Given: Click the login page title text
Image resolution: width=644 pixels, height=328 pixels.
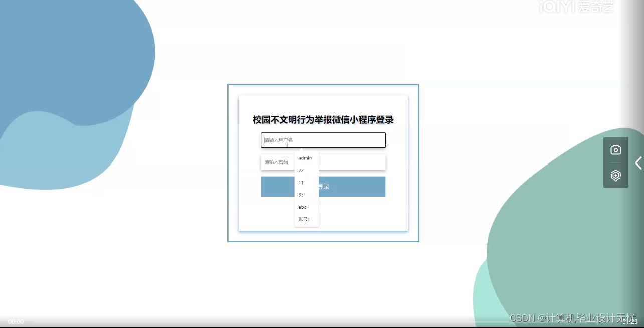Looking at the screenshot, I should (323, 120).
